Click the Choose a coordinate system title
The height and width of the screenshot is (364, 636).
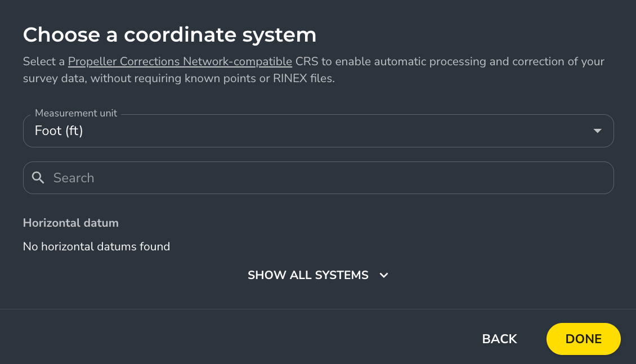click(169, 34)
